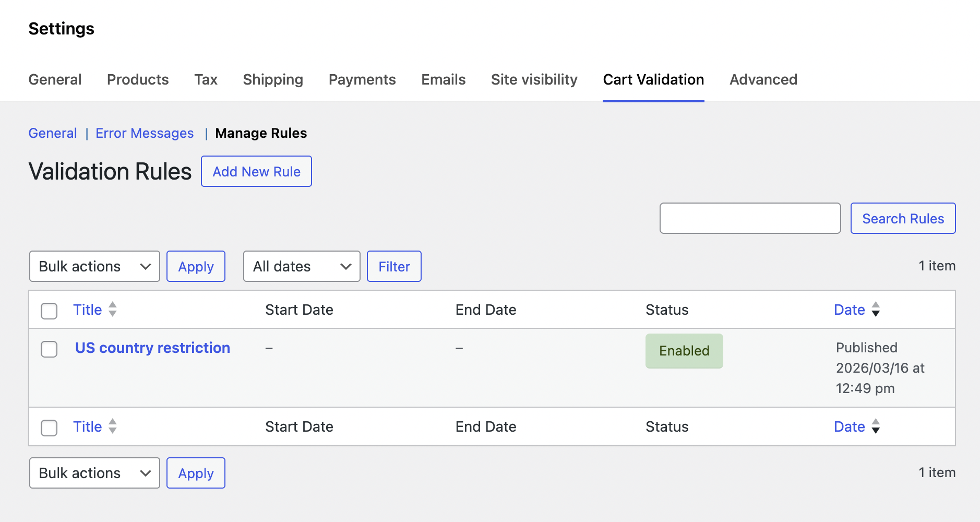Check the US country restriction row checkbox
This screenshot has height=522, width=980.
[x=49, y=349]
